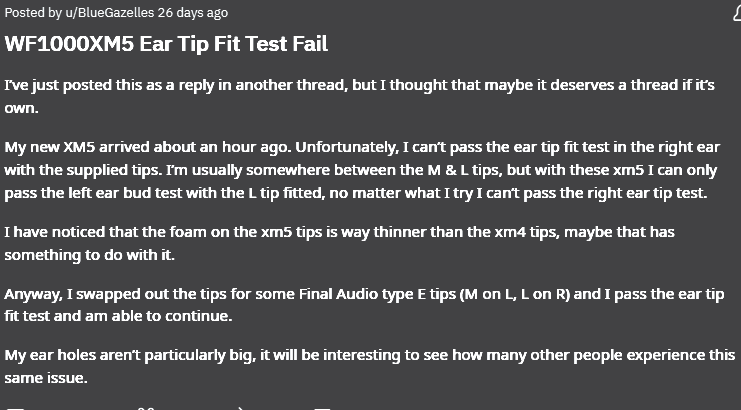Open the comments icon below the post
This screenshot has width=741, height=410.
[14, 407]
